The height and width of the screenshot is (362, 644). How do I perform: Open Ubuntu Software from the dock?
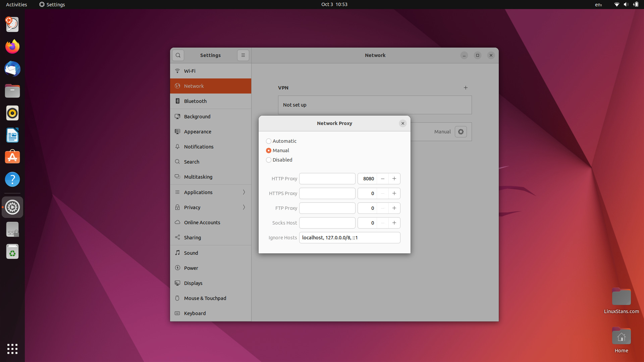point(12,157)
